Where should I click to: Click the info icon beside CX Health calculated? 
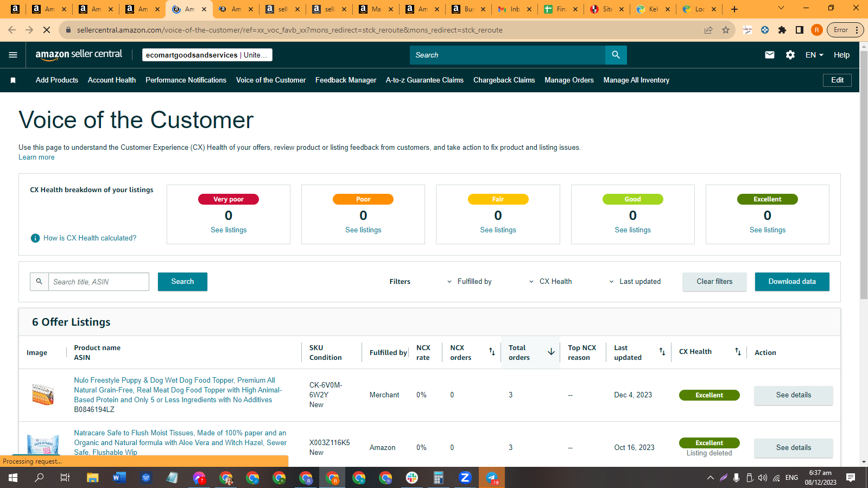35,238
